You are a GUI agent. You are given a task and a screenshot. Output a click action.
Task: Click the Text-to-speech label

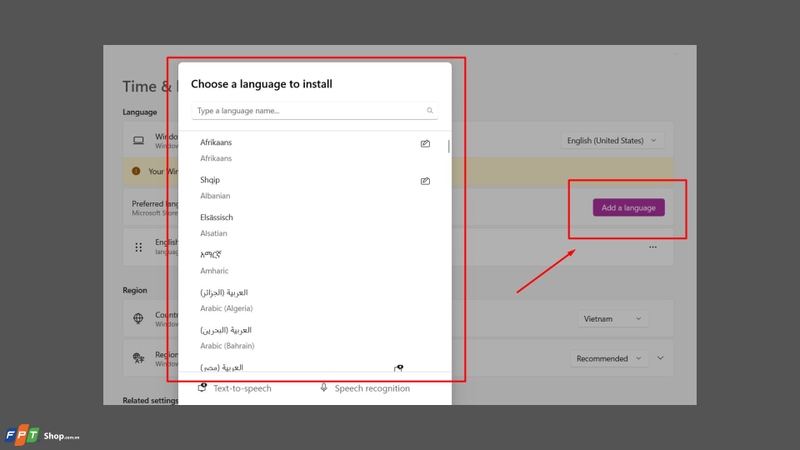pos(242,388)
